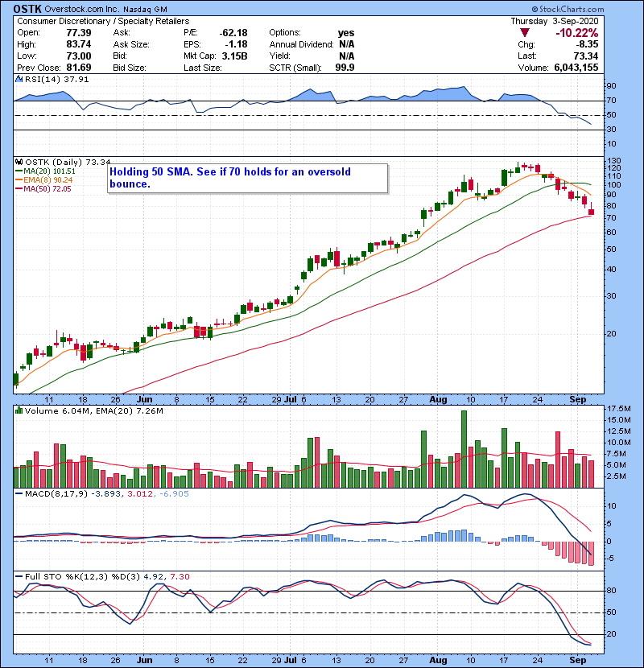
Task: Click the red down-triangle change icon
Action: [525, 32]
